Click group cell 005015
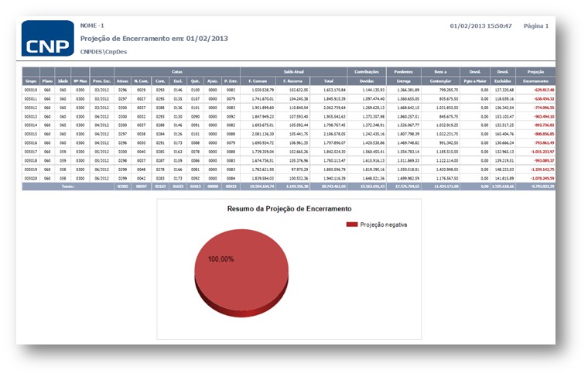The height and width of the screenshot is (377, 588). click(x=31, y=134)
